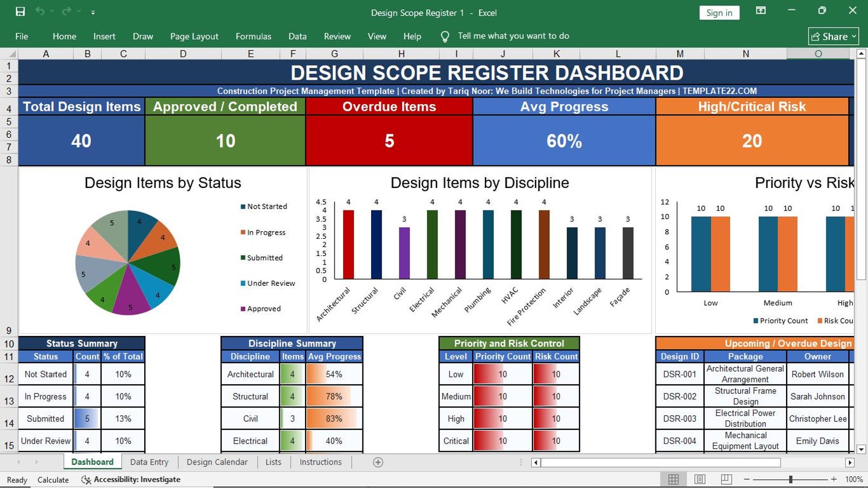Click the Undo arrow icon
Viewport: 868px width, 489px height.
[x=40, y=11]
